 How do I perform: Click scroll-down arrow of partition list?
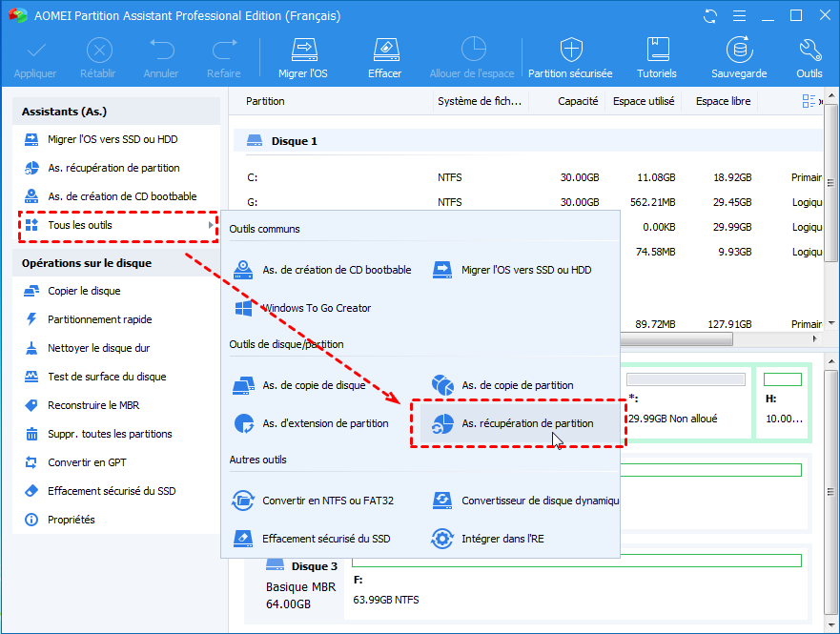tap(831, 323)
